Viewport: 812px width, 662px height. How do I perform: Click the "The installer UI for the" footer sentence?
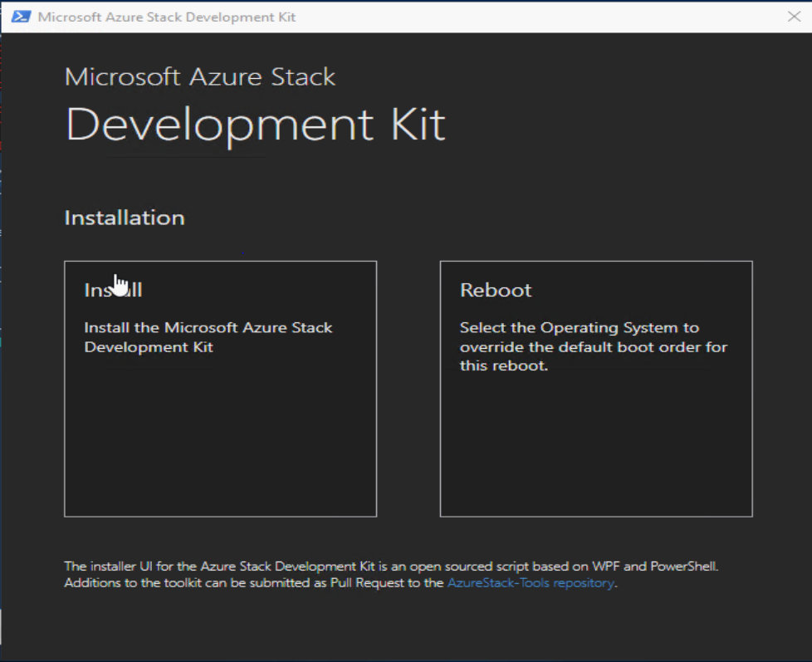coord(131,566)
